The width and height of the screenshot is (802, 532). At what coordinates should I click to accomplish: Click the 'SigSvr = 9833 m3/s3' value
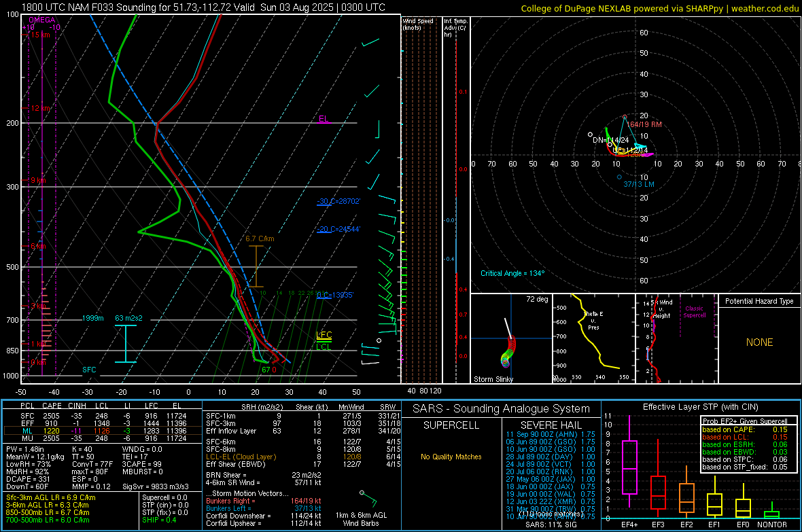point(155,487)
